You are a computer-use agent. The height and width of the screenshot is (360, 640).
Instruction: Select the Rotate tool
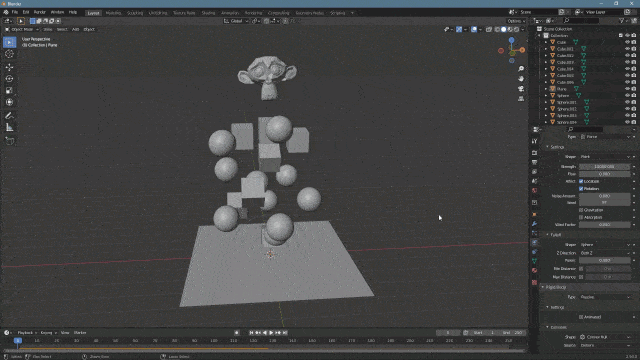(10, 79)
